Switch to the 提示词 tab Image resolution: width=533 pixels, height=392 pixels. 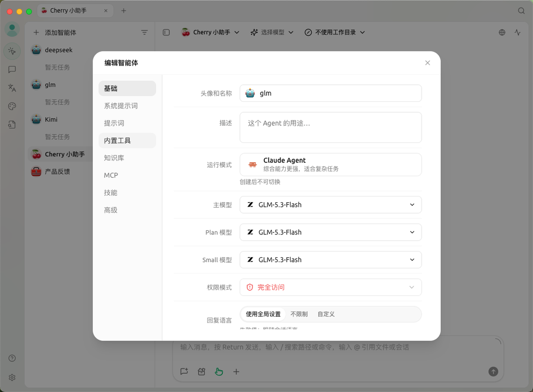pyautogui.click(x=128, y=123)
